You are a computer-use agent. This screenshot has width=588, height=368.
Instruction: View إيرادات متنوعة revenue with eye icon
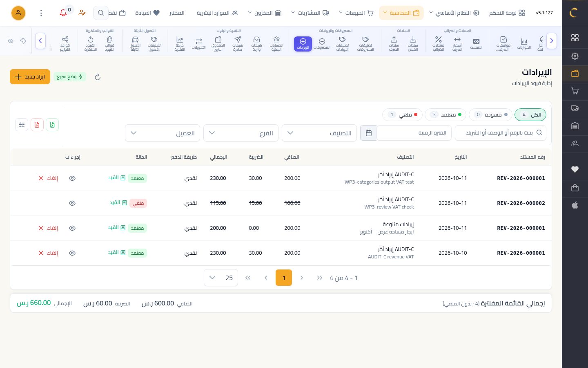[x=72, y=228]
